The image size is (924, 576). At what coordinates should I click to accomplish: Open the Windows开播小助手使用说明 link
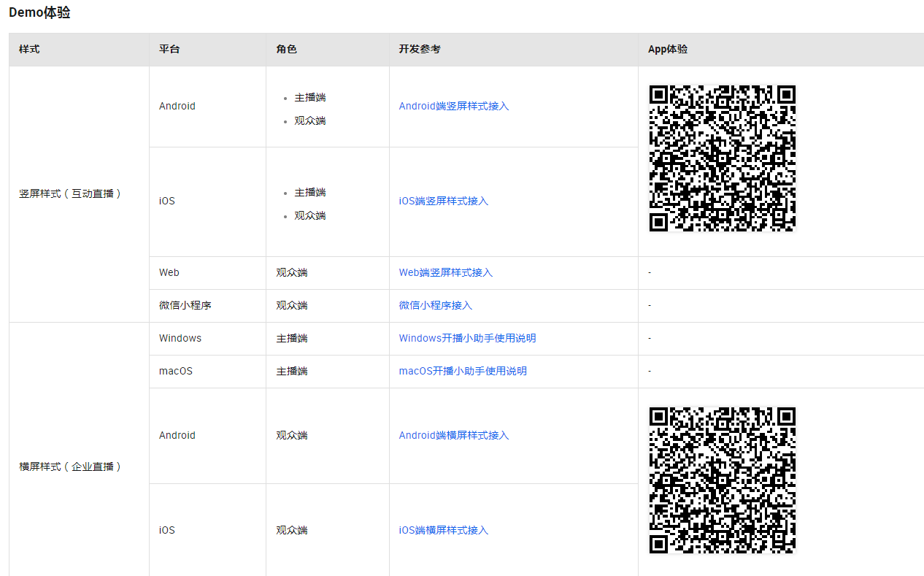tap(467, 338)
